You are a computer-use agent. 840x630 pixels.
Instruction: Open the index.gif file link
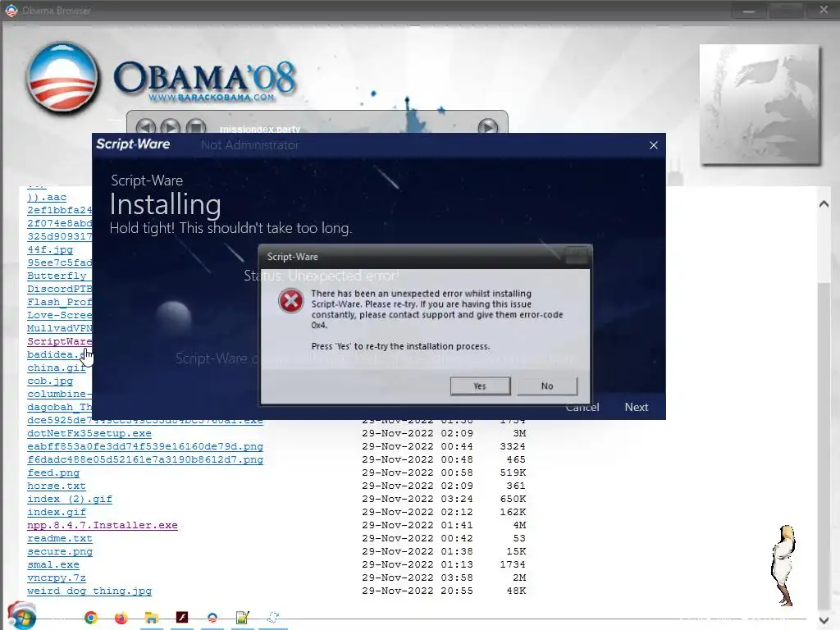click(57, 512)
